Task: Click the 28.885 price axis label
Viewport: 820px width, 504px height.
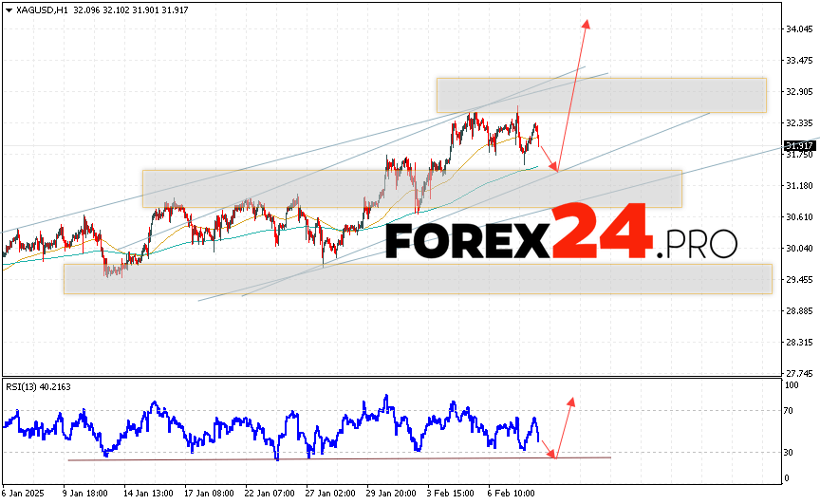Action: 800,311
